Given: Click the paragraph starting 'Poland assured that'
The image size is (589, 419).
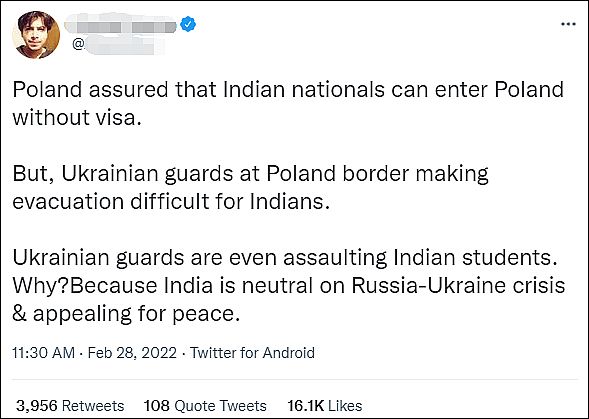Looking at the screenshot, I should coord(288,103).
